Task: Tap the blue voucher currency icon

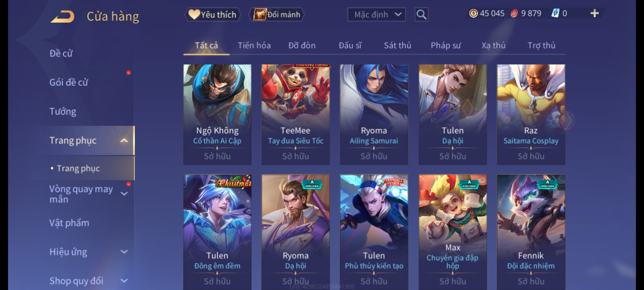Action: click(x=555, y=13)
